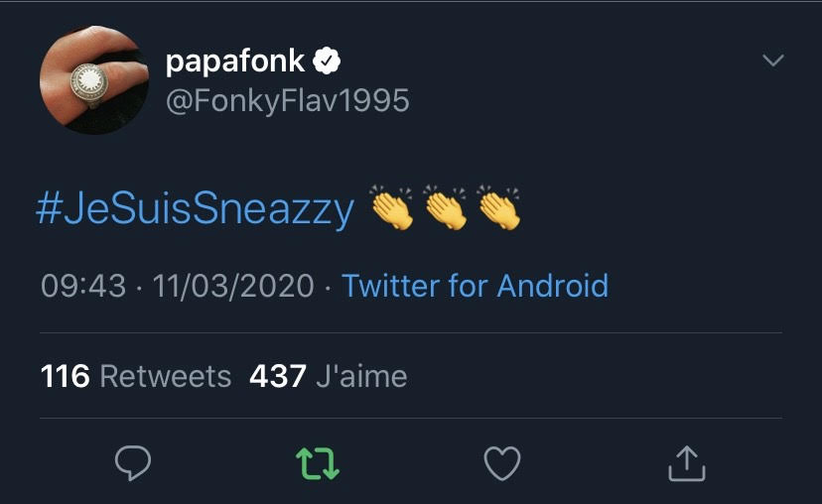Click the 437 likes count number
The width and height of the screenshot is (822, 504).
pyautogui.click(x=277, y=377)
